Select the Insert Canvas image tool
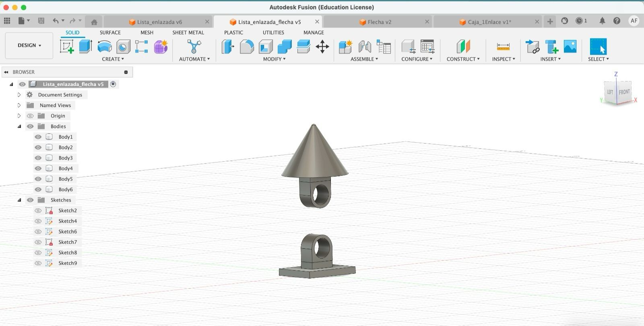 point(570,47)
